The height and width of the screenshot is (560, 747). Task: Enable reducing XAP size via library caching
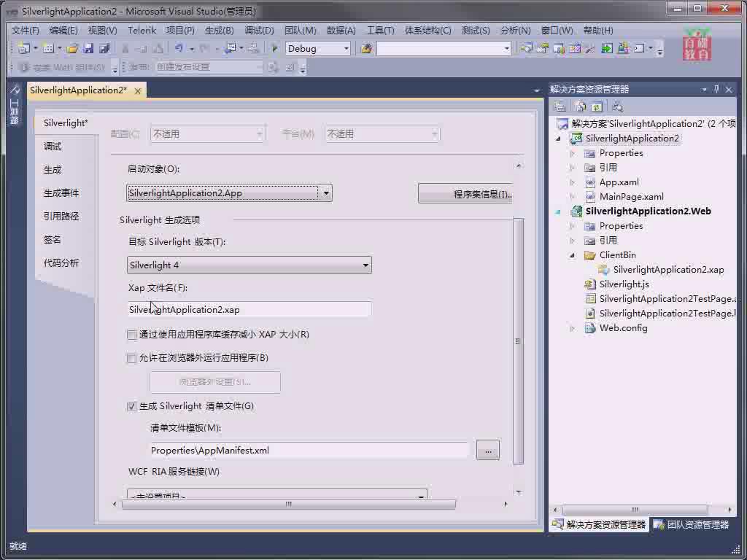coord(132,335)
